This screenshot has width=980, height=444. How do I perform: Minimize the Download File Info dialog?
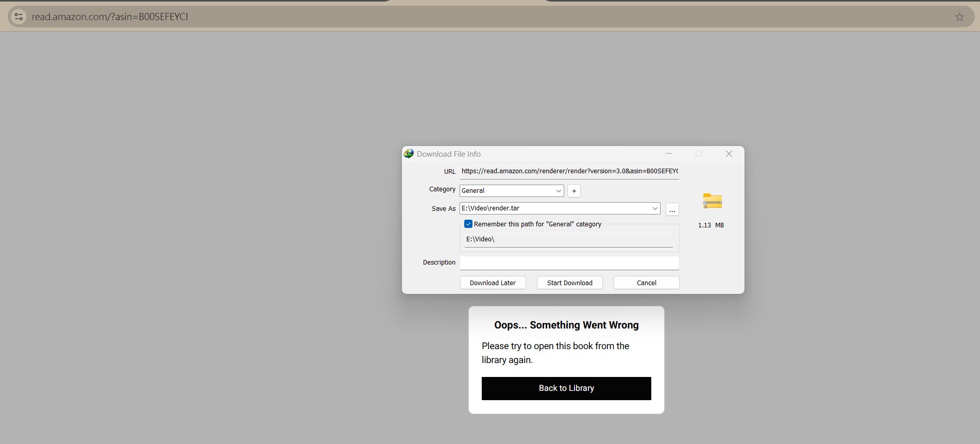click(668, 154)
